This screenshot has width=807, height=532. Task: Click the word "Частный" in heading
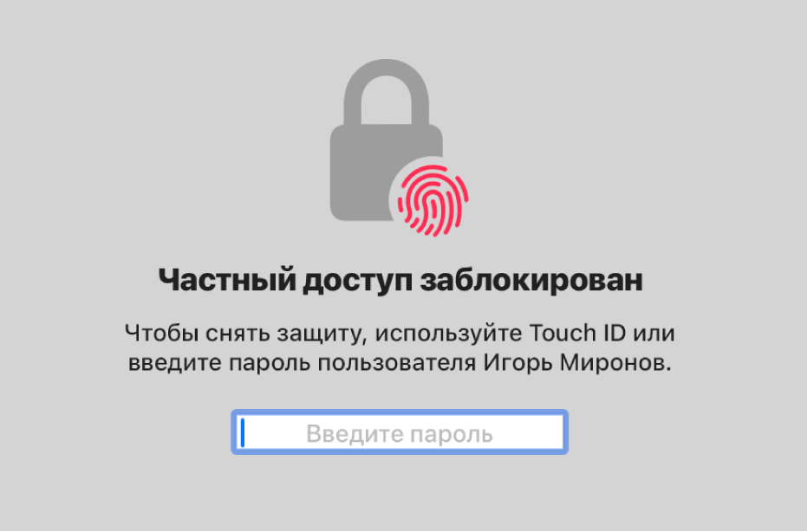click(x=227, y=281)
